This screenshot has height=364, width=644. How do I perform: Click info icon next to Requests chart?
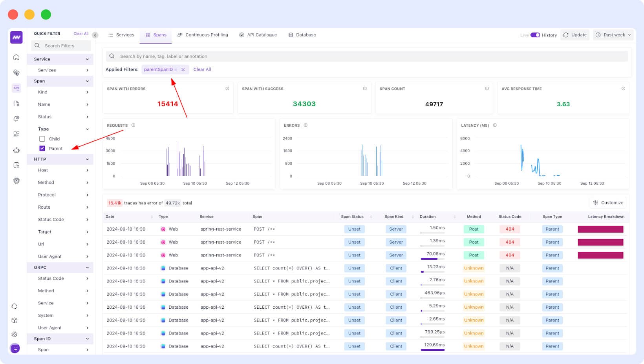133,125
